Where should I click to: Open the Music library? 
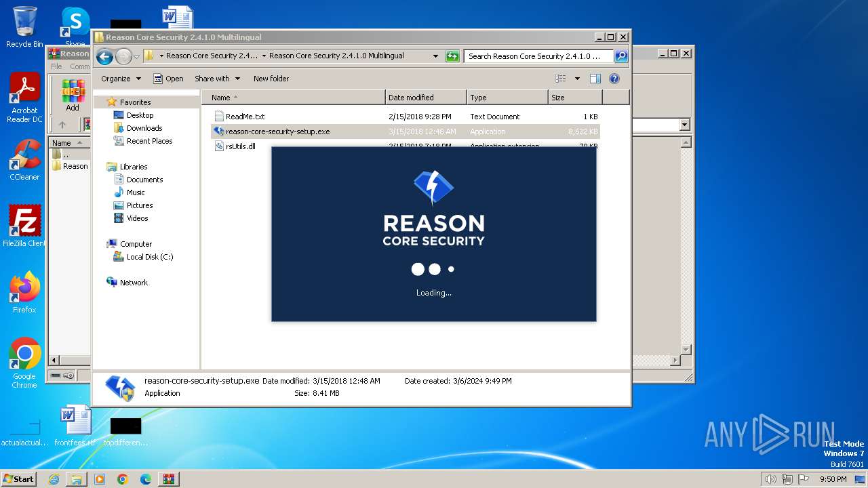pyautogui.click(x=136, y=192)
